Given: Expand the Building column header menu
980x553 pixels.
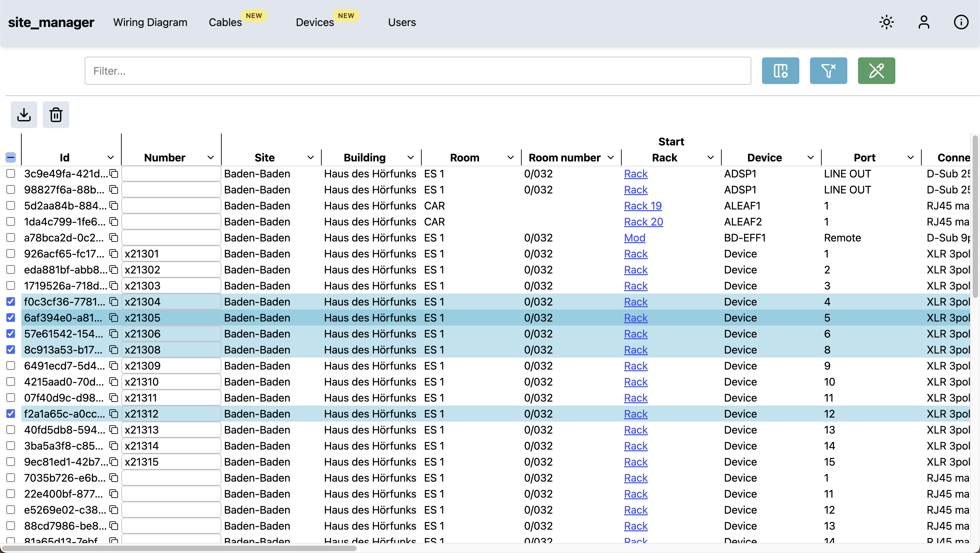Looking at the screenshot, I should pyautogui.click(x=410, y=157).
